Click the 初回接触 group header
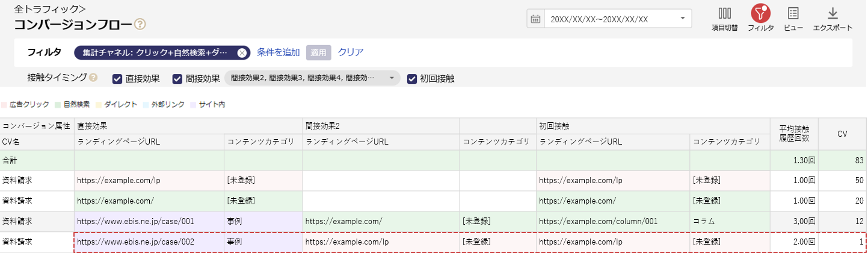The image size is (868, 253). 653,126
